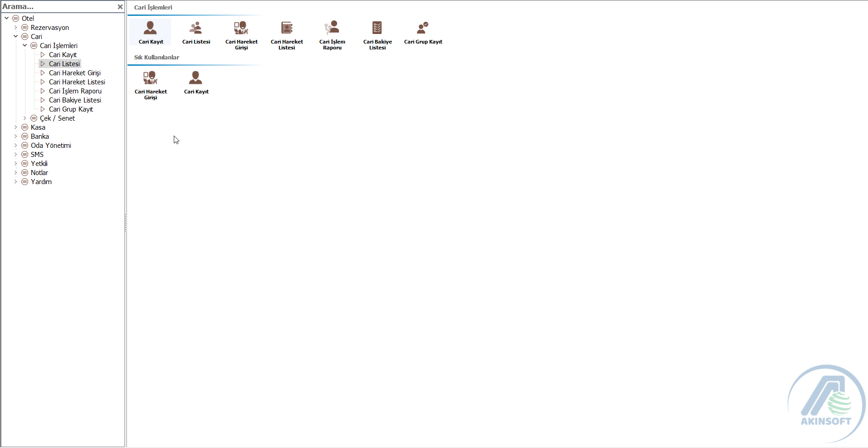Open the Cari Listesi icon in main panel
Image resolution: width=868 pixels, height=448 pixels.
(196, 32)
